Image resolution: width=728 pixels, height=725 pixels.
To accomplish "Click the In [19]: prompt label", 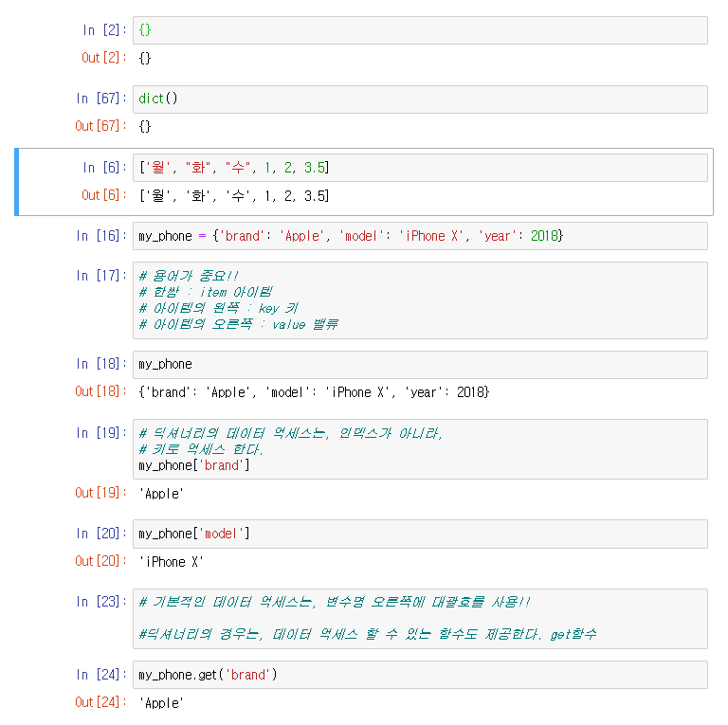I will pyautogui.click(x=101, y=433).
